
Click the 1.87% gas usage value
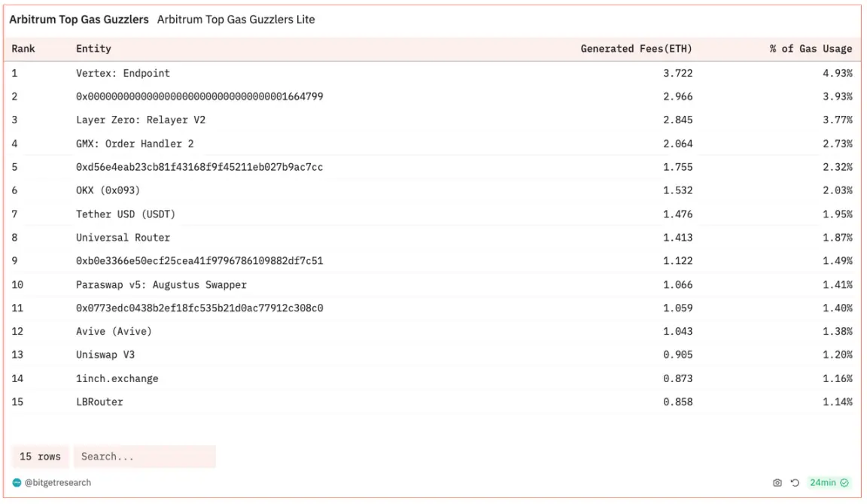click(x=838, y=238)
